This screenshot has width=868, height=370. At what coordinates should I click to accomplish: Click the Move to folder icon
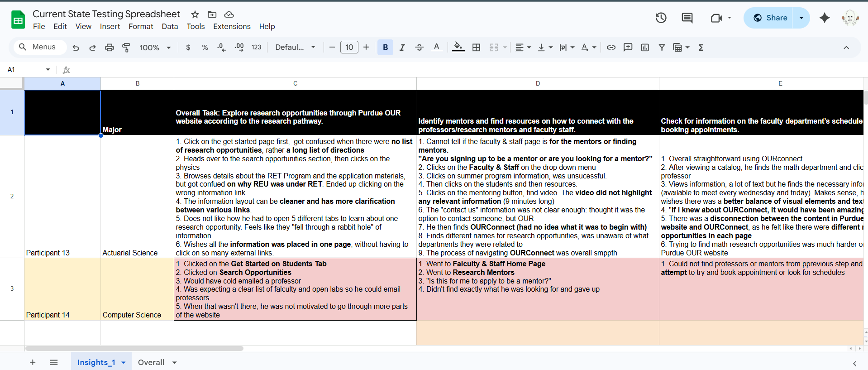pyautogui.click(x=212, y=14)
